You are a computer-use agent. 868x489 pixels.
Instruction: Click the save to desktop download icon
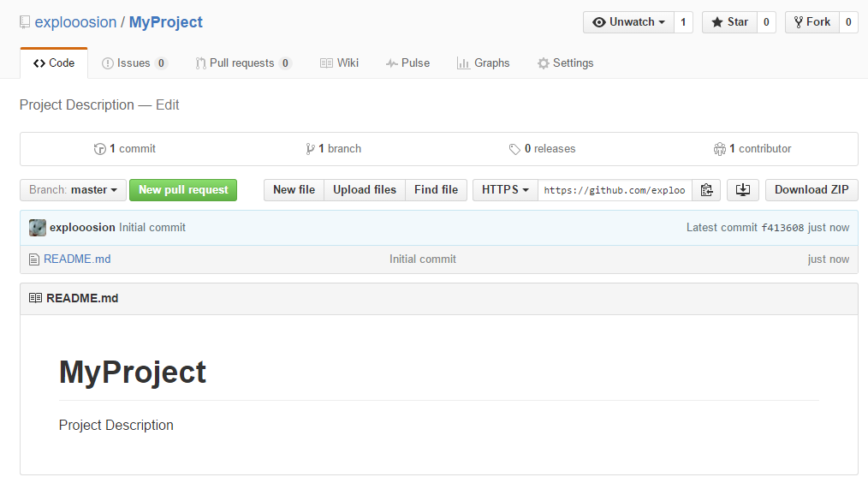[x=742, y=190]
